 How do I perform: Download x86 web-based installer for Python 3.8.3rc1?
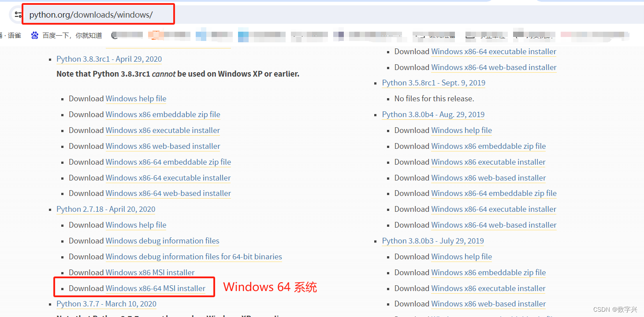tap(163, 146)
